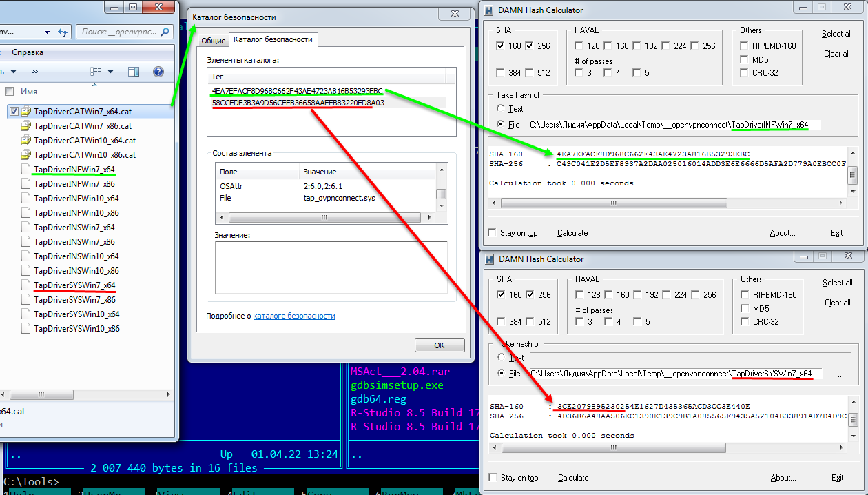Image resolution: width=868 pixels, height=495 pixels.
Task: Click the select-all checkbox beside Имя column header
Action: point(10,91)
